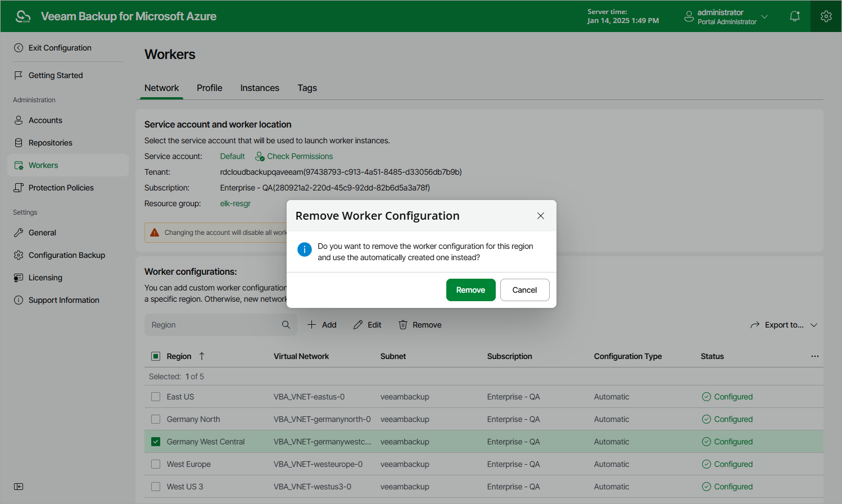Toggle the select-all checkbox in Region header
The width and height of the screenshot is (842, 504).
coord(156,356)
